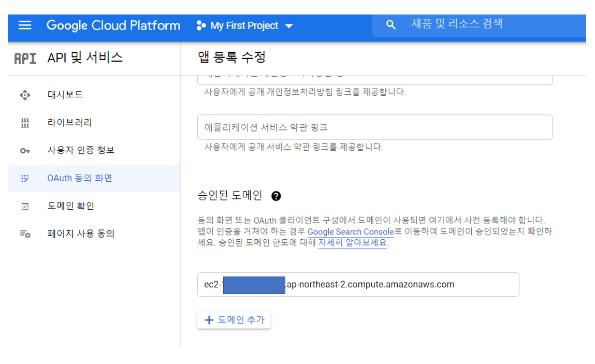Click the 라이브러리 sidebar icon
Image resolution: width=595 pixels, height=364 pixels.
(x=25, y=123)
